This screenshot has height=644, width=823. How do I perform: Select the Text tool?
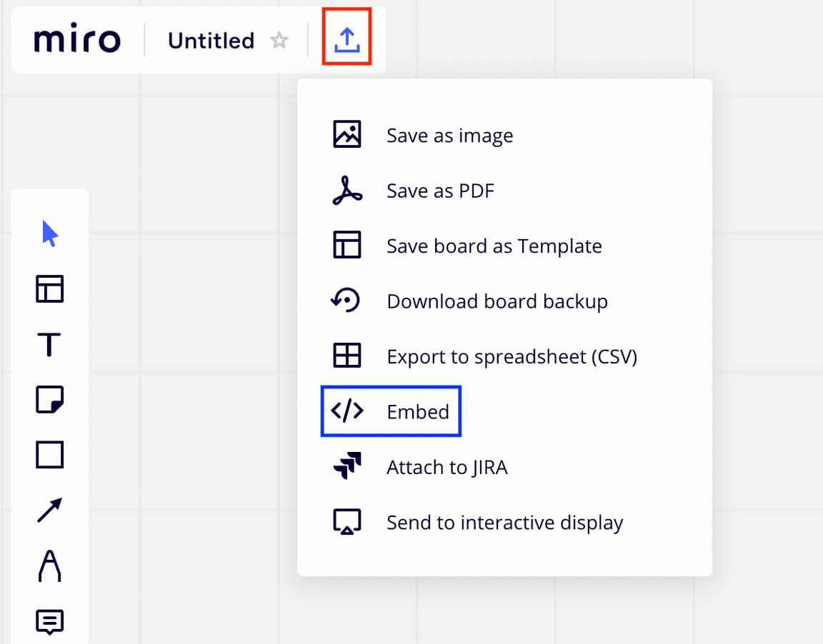pyautogui.click(x=49, y=345)
